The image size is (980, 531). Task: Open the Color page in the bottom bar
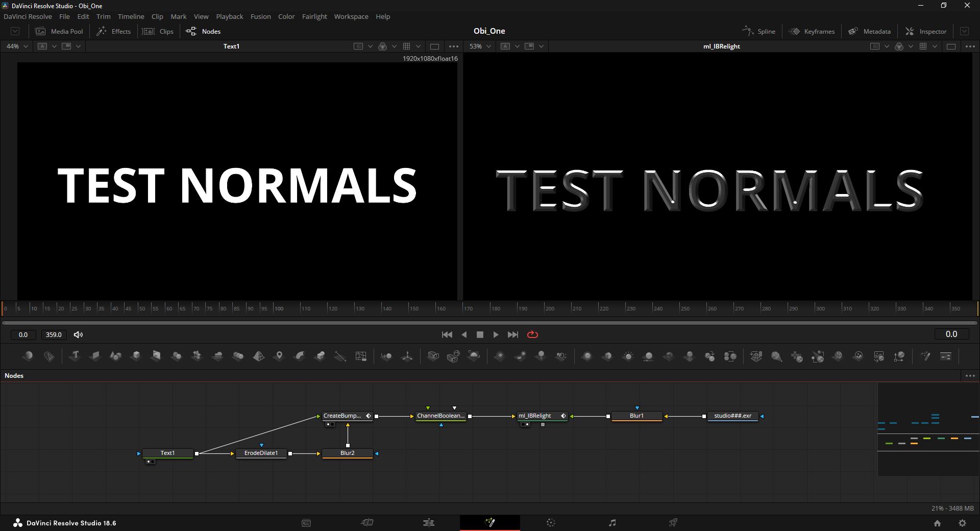coord(551,522)
